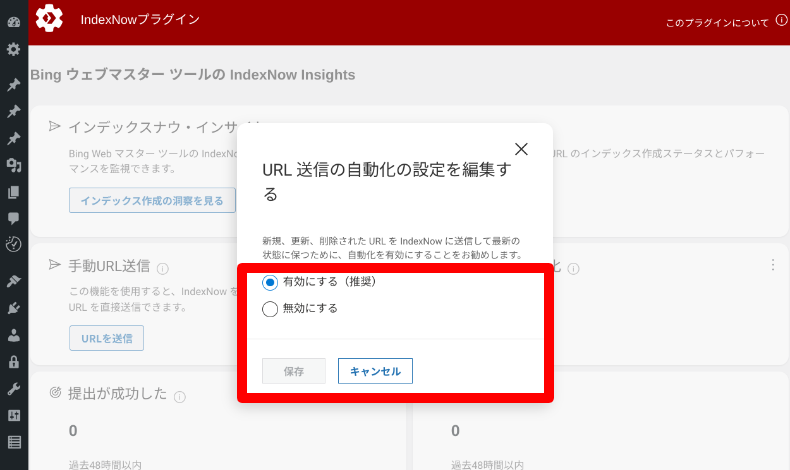Click the キャンセル button
This screenshot has width=790, height=470.
[375, 371]
